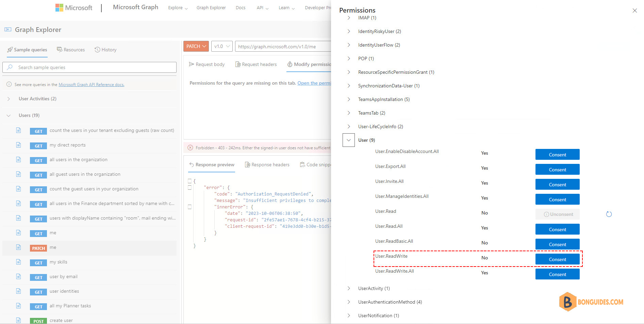
Task: Click the GET badge for 'my skills'
Action: coord(38,263)
